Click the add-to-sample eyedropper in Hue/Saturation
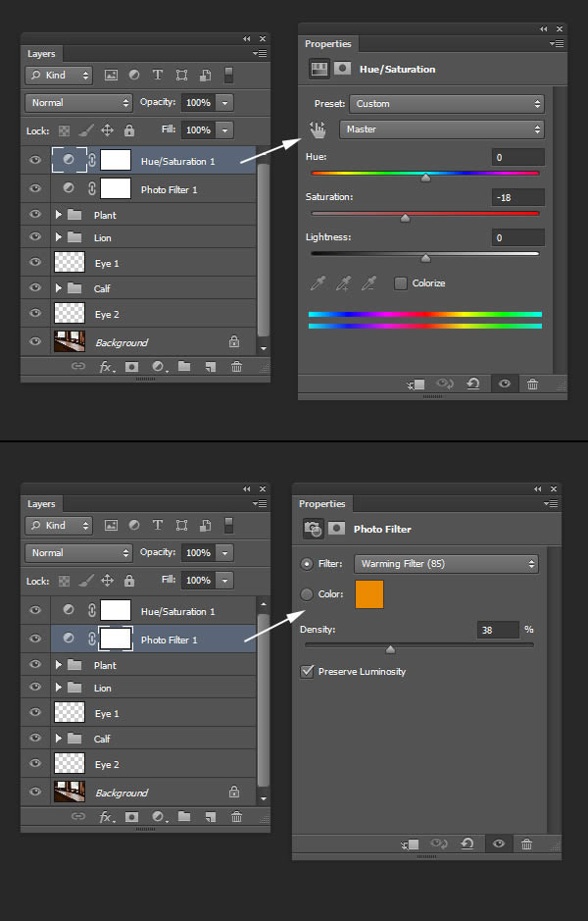 tap(343, 283)
